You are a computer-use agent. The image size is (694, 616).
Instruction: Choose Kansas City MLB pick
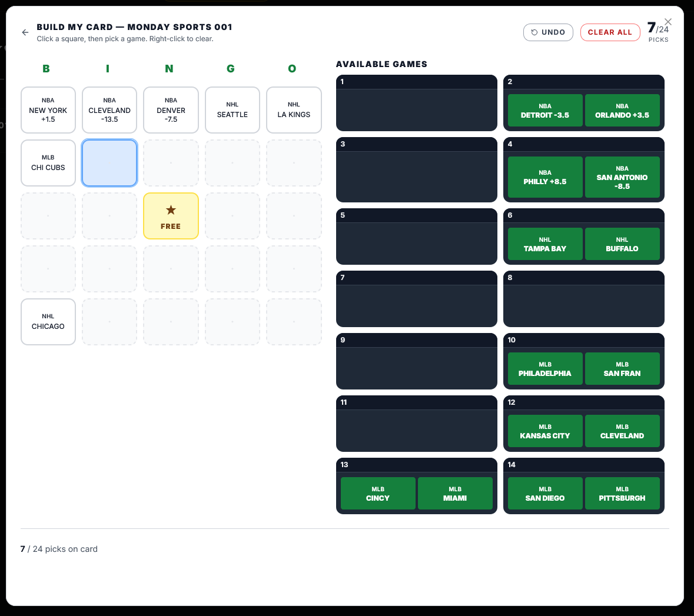544,431
